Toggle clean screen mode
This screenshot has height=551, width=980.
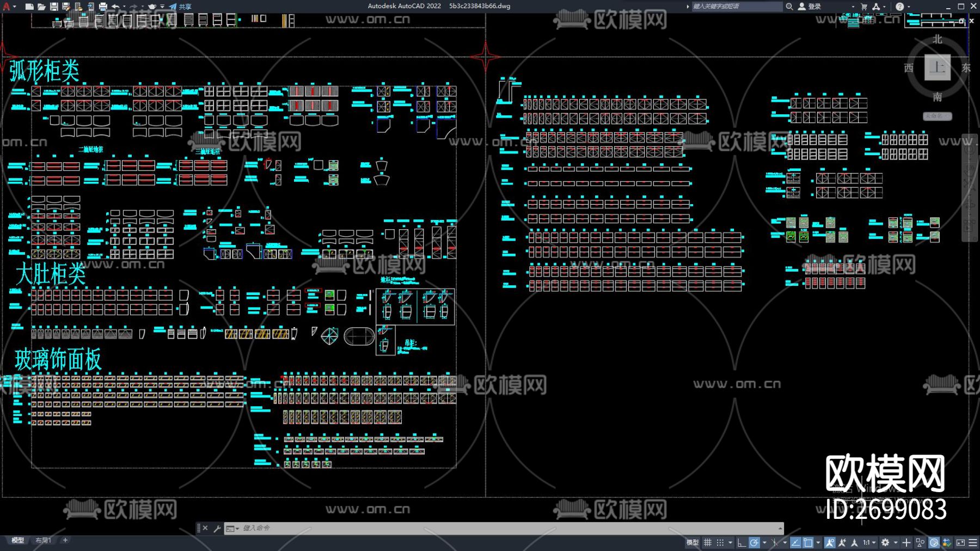(960, 542)
